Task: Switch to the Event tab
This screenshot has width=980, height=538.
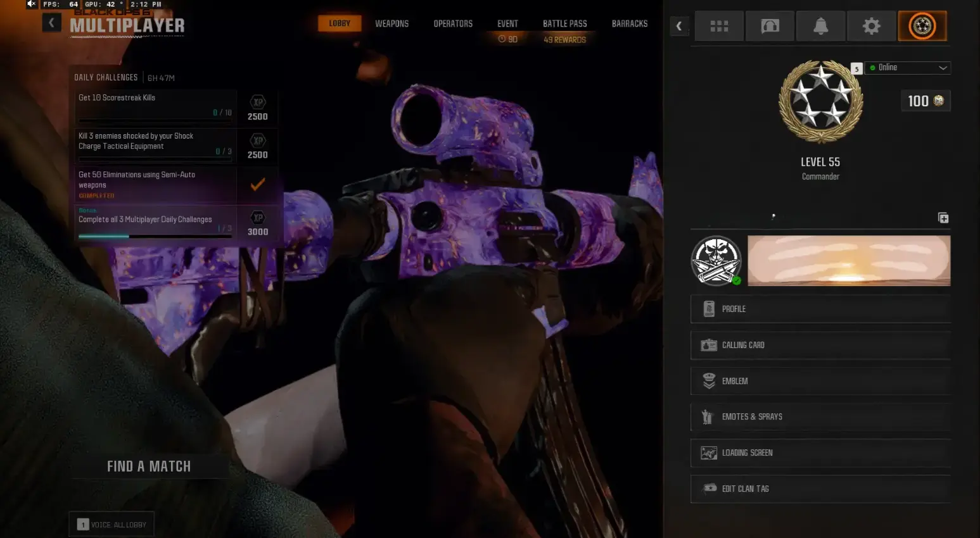Action: 507,23
